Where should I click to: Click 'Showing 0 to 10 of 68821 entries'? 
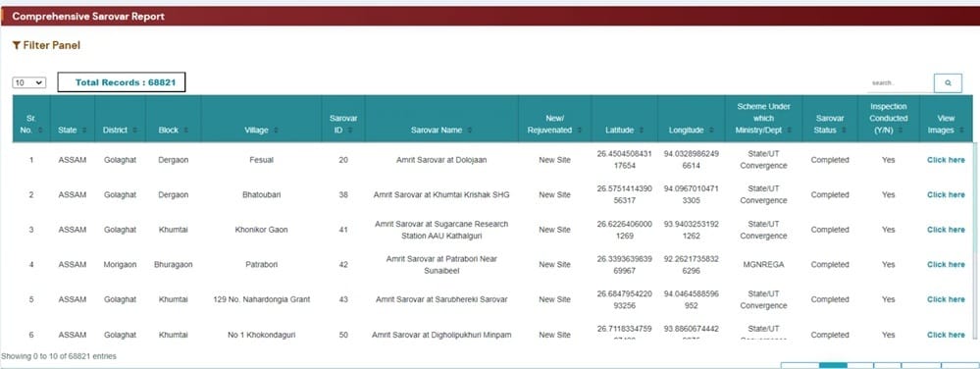pyautogui.click(x=59, y=356)
